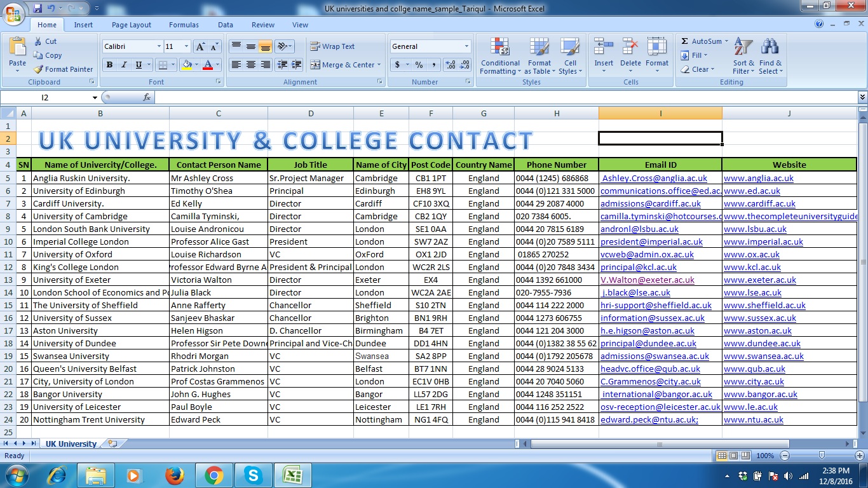Open www.anglia.ac.uk website link
The image size is (868, 488).
pyautogui.click(x=759, y=178)
